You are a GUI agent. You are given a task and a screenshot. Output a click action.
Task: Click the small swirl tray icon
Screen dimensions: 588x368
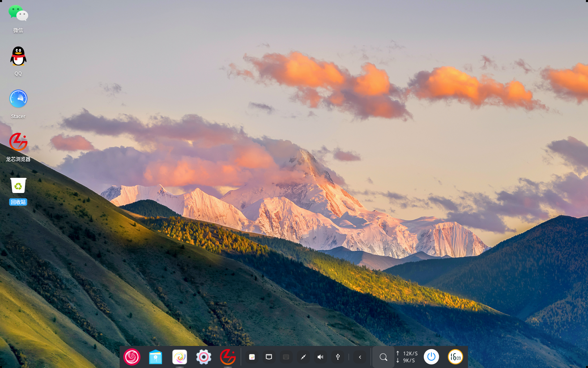click(252, 357)
